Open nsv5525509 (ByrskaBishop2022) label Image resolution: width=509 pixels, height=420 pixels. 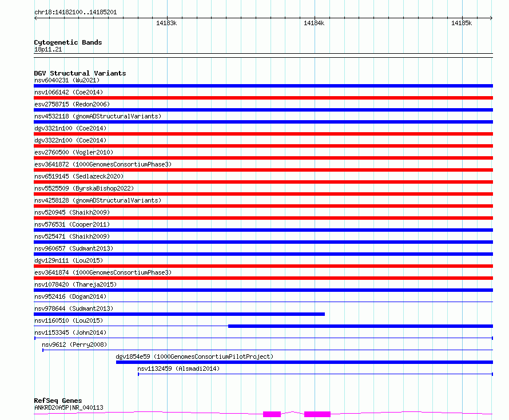[x=84, y=188]
